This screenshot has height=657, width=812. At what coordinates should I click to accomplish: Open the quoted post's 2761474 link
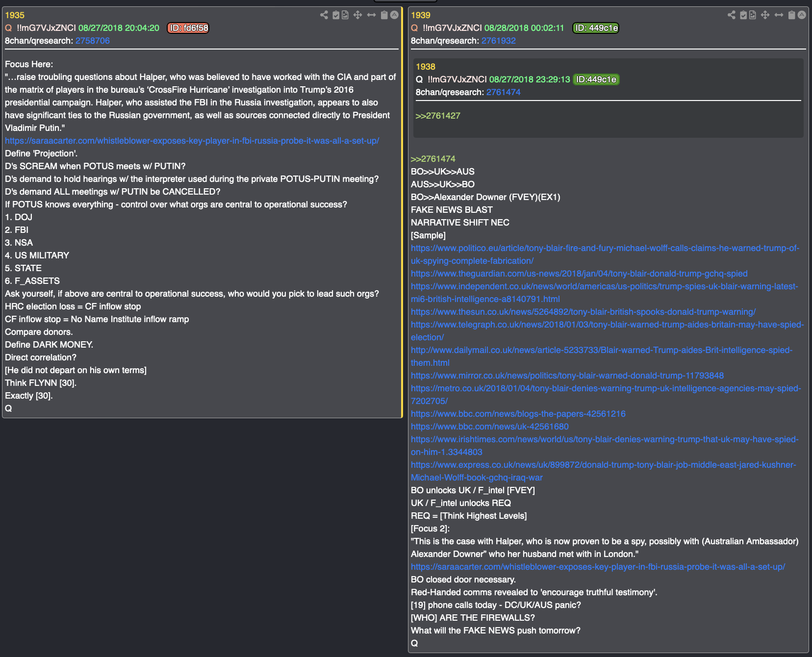tap(504, 92)
